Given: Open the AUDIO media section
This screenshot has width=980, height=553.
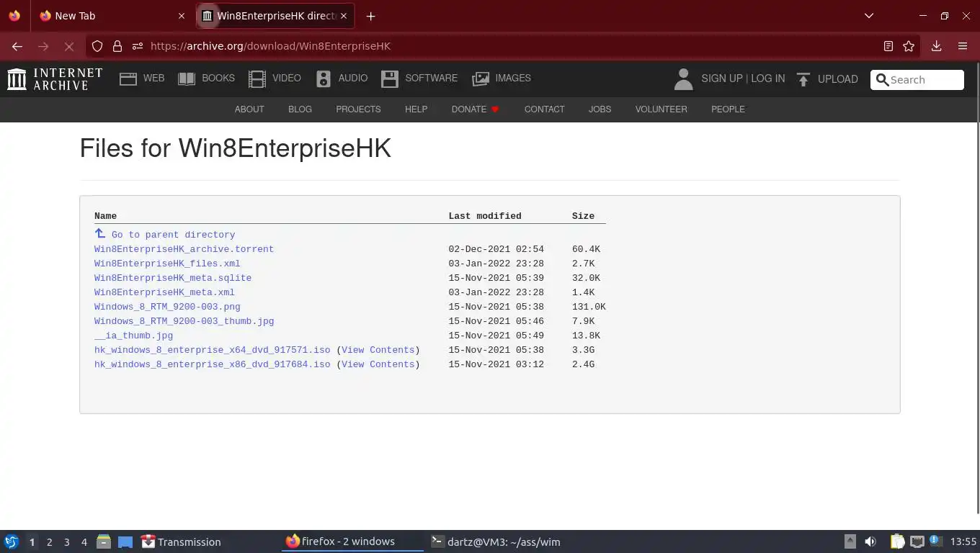Looking at the screenshot, I should click(x=342, y=78).
